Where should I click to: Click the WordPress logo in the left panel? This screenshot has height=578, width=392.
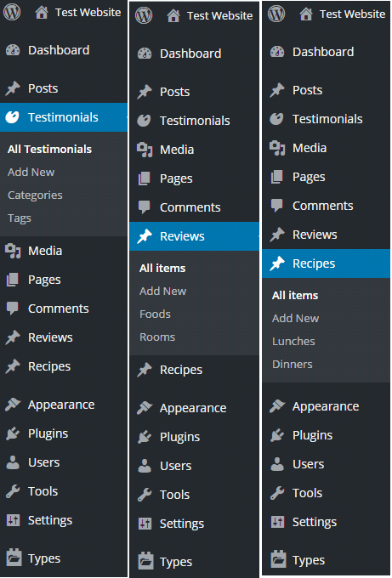tap(12, 12)
